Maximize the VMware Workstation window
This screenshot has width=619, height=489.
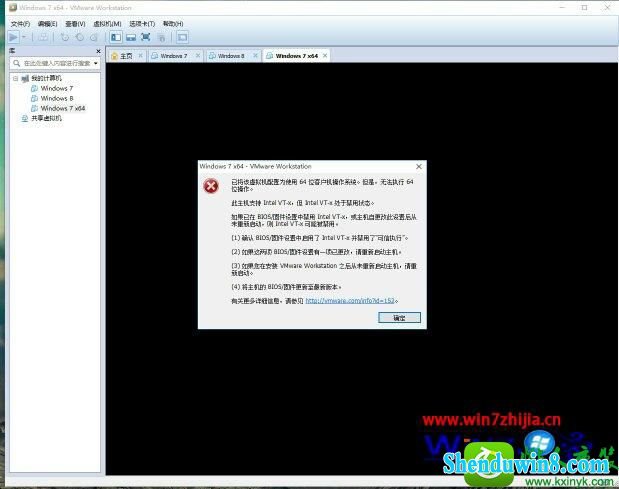point(584,7)
